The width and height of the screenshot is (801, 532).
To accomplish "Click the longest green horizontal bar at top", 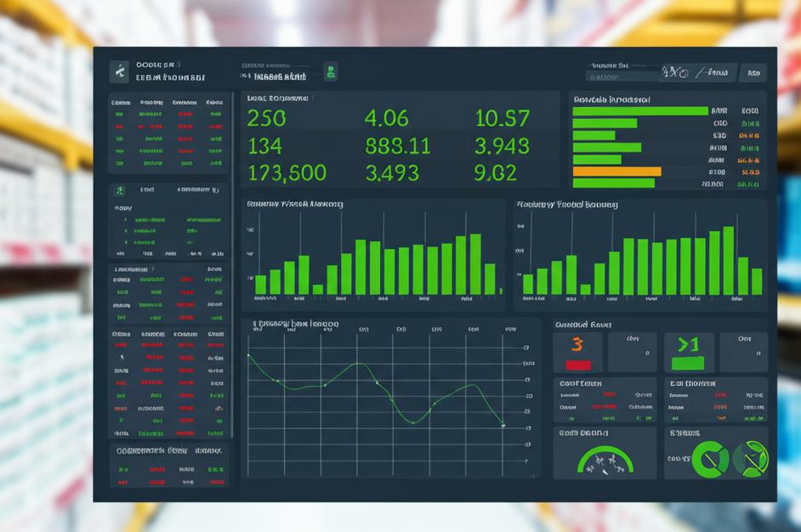I will (639, 110).
